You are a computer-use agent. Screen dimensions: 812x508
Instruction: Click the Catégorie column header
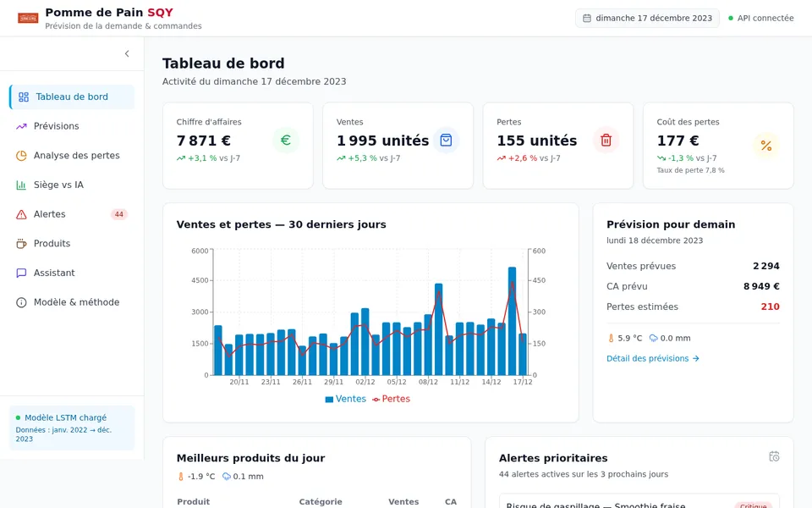click(321, 502)
